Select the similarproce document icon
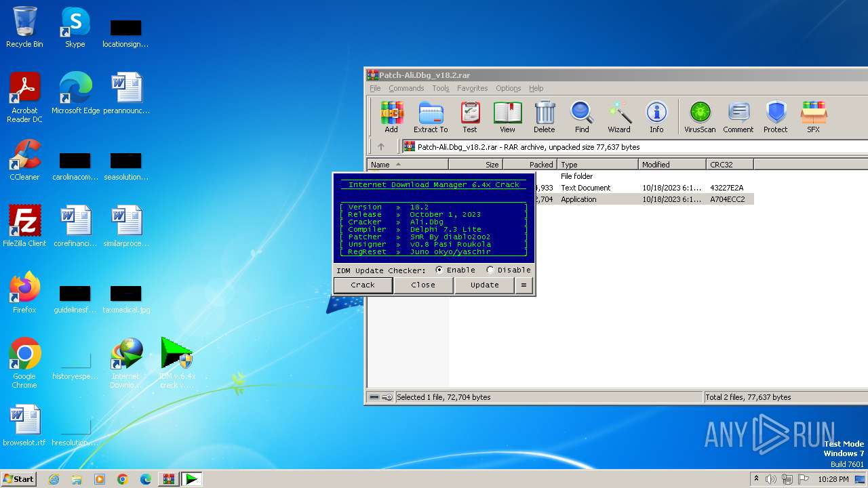The image size is (868, 488). coord(126,226)
